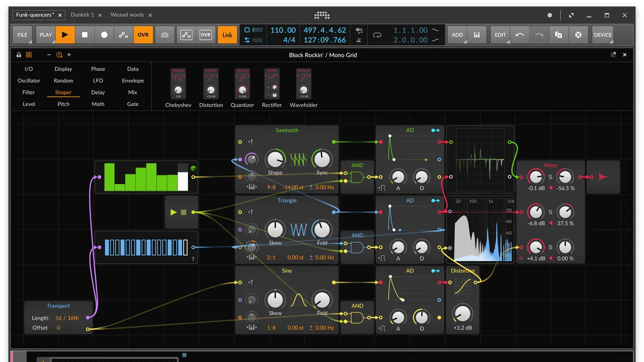Toggle the orange OVR overdub button
Image resolution: width=644 pixels, height=362 pixels.
point(143,35)
